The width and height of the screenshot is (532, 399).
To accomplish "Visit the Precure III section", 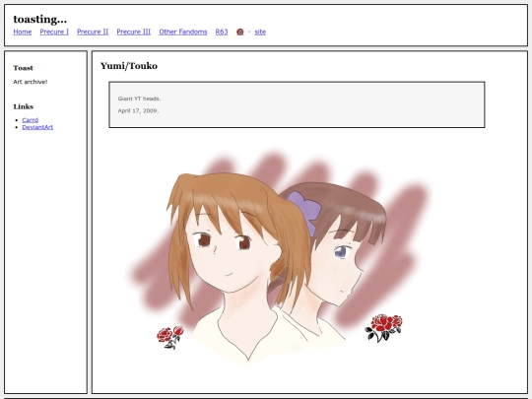I will [x=134, y=32].
